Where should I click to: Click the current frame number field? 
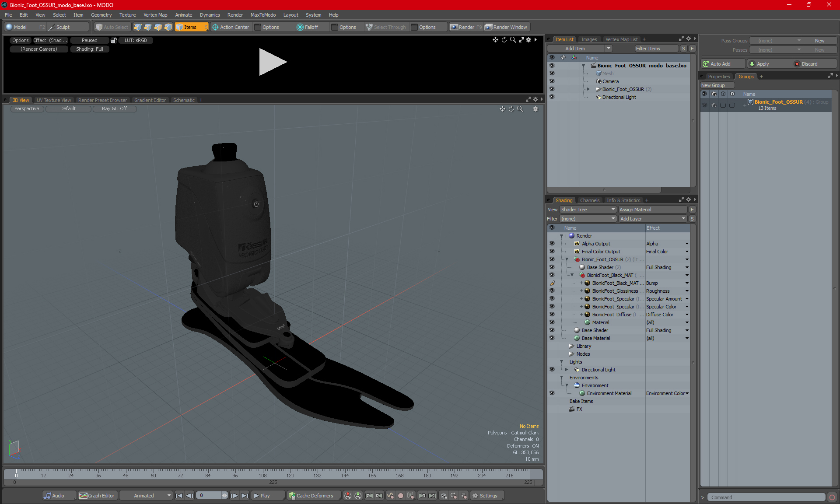[209, 496]
